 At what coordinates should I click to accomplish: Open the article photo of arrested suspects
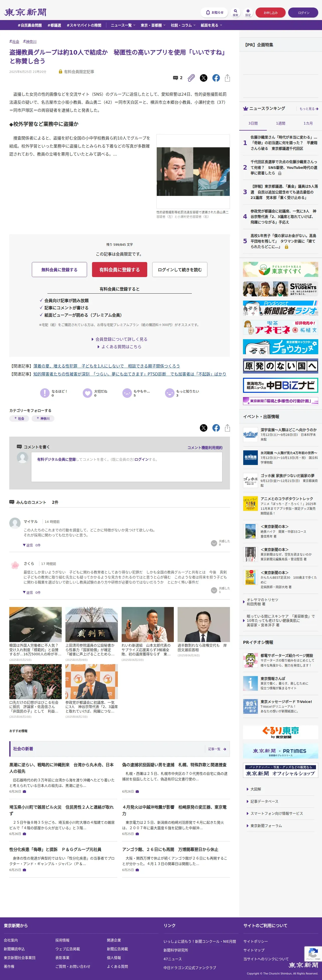click(193, 171)
